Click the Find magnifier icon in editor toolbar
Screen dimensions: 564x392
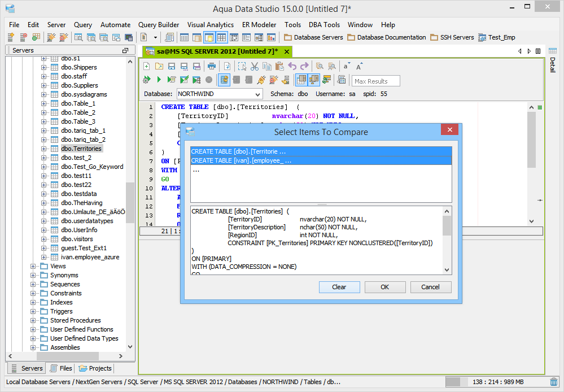[x=320, y=66]
